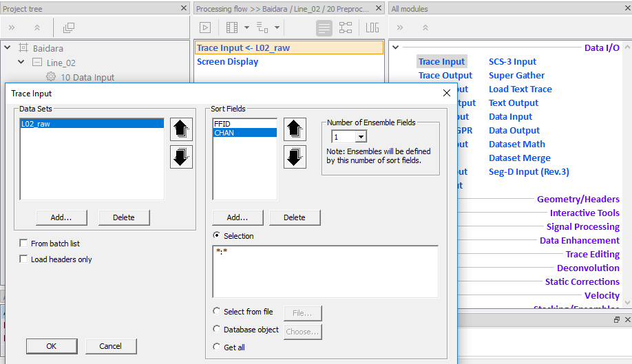Close the Project tree panel
Screen dimensions: 632x364
(184, 8)
